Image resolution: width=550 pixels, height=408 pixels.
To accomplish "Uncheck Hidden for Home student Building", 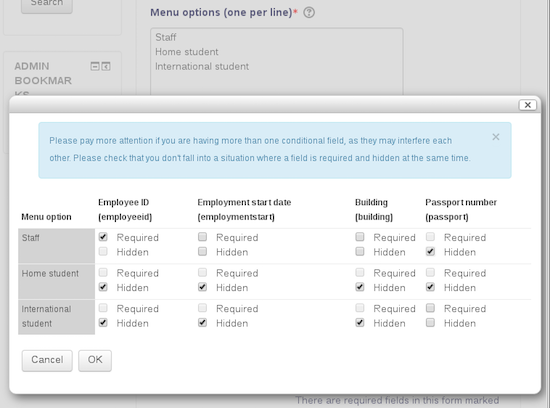I will click(360, 287).
